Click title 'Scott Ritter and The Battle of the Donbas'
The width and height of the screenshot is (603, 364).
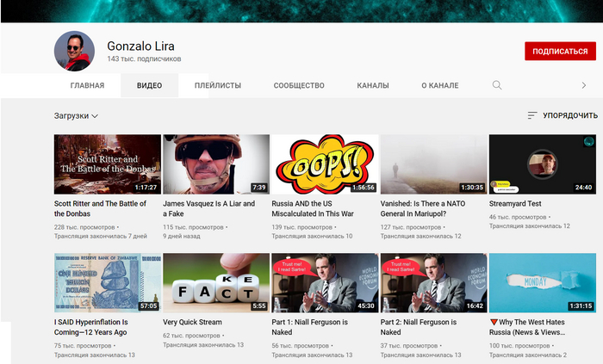[100, 208]
